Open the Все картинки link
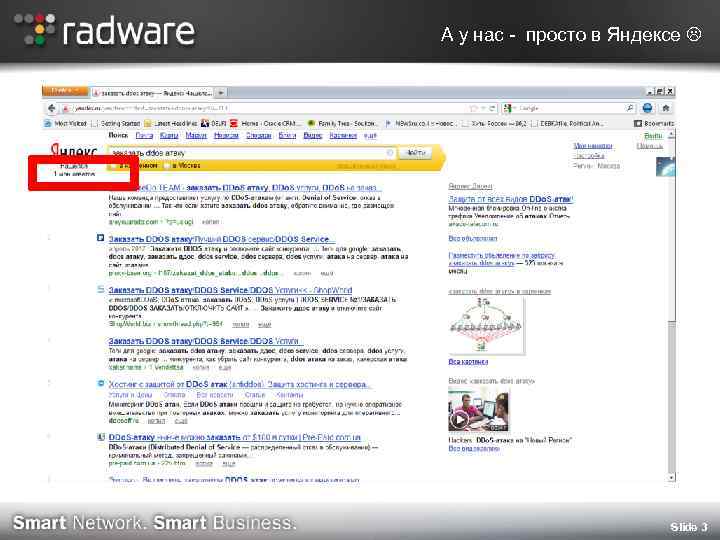This screenshot has width=720, height=540. 468,362
